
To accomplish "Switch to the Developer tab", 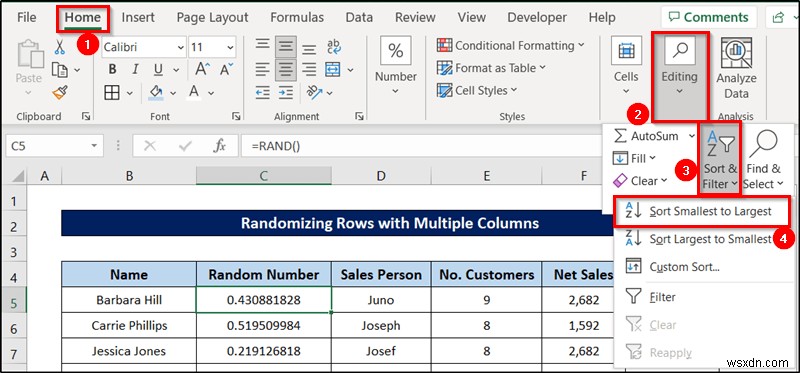I will pos(537,17).
